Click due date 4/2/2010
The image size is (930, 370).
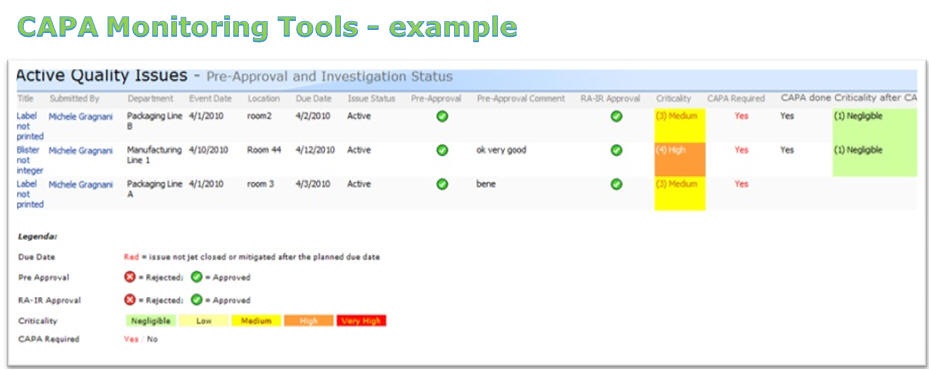(313, 116)
